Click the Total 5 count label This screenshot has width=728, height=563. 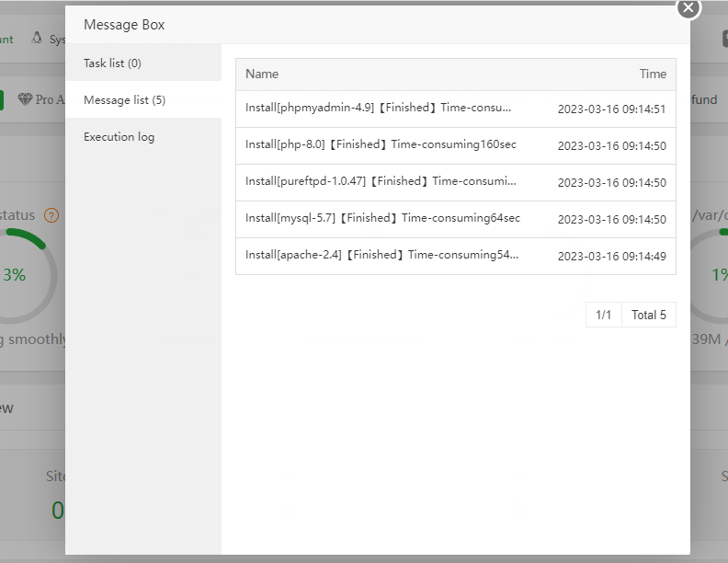click(x=649, y=316)
